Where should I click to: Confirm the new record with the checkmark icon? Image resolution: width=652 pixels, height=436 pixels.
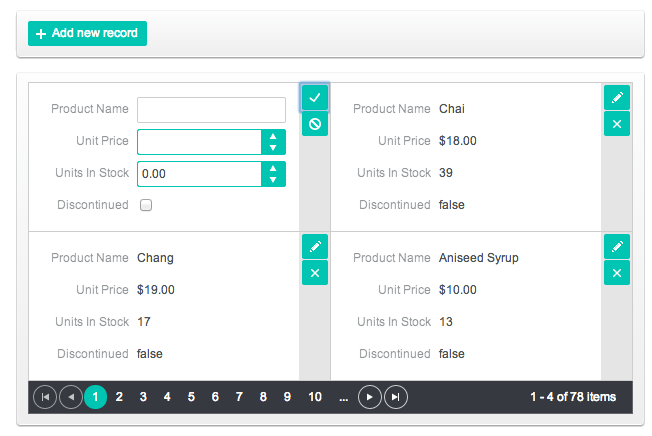point(315,97)
